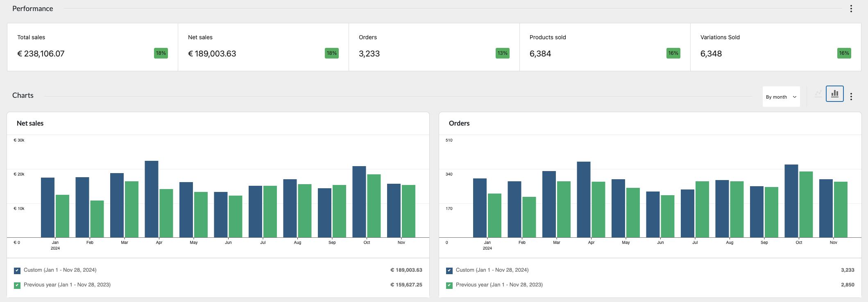Viewport: 868px width, 302px height.
Task: Click October 2024 bar in Net sales chart
Action: pyautogui.click(x=359, y=202)
